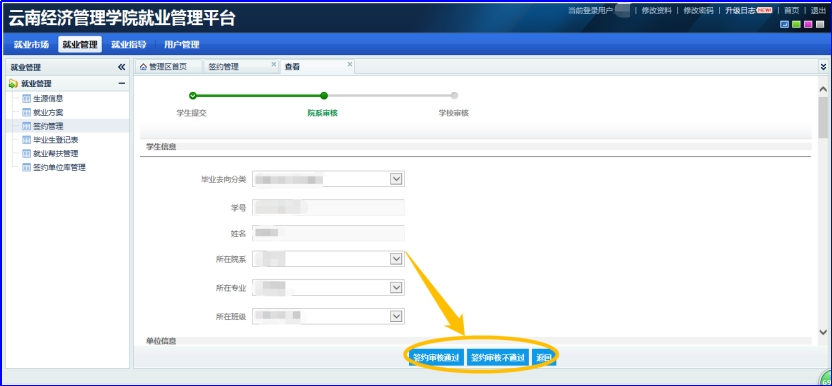Click table icon beside 毕业生登记表

pos(27,140)
